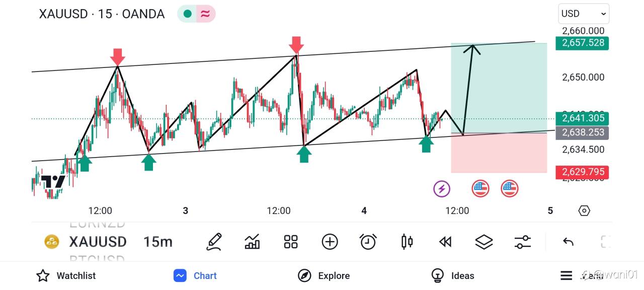Undo the last action with the arrow

[568, 242]
